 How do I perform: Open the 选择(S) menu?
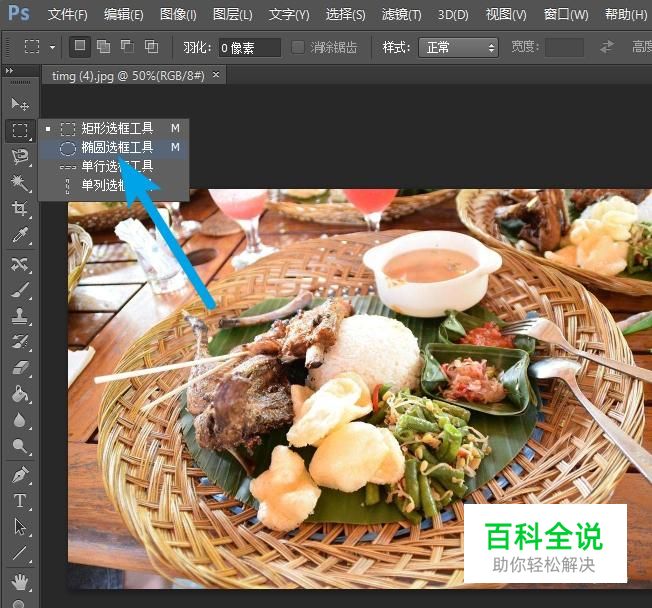click(346, 15)
